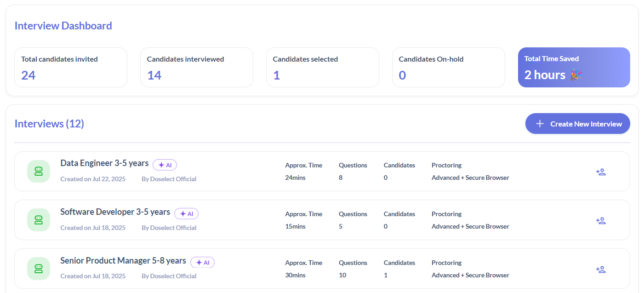Click the 14 candidates interviewed value
The height and width of the screenshot is (293, 644).
tap(154, 75)
